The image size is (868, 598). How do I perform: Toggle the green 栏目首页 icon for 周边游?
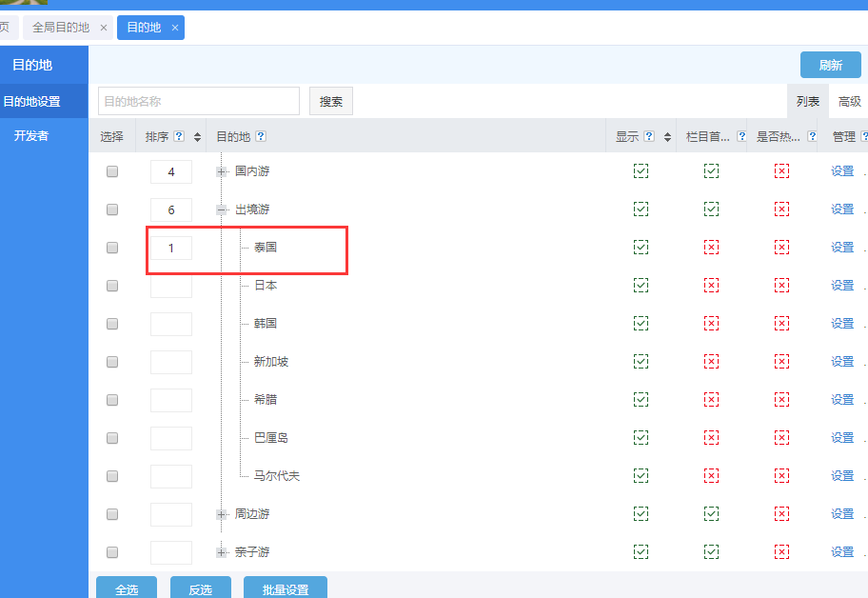coord(711,513)
